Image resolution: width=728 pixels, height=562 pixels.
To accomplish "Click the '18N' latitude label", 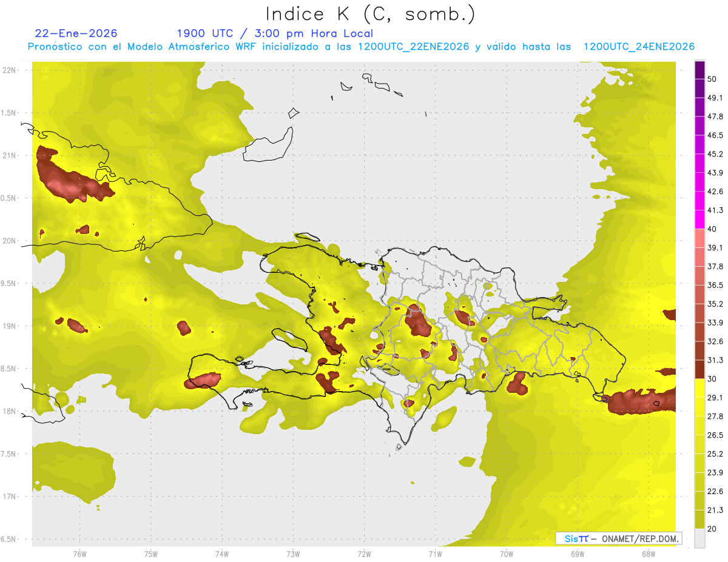I will (x=9, y=411).
